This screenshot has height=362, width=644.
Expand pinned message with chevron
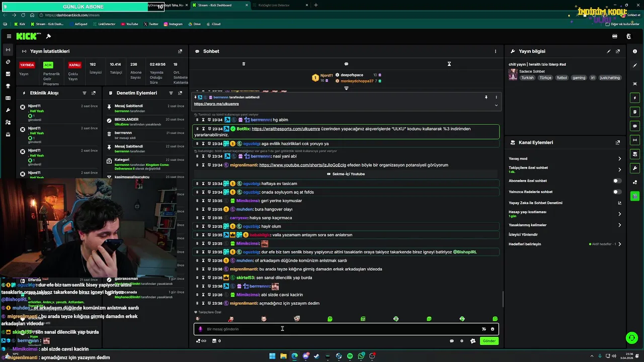pos(496,105)
